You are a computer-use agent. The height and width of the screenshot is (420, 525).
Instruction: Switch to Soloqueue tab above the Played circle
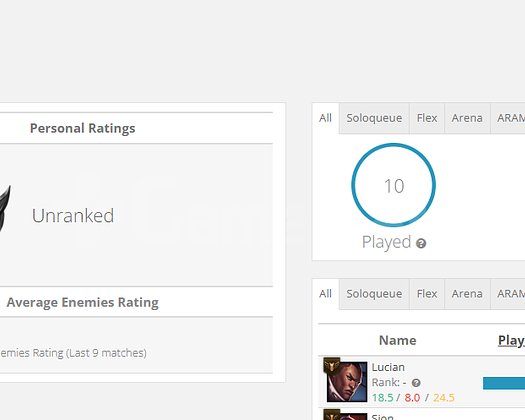click(x=374, y=118)
